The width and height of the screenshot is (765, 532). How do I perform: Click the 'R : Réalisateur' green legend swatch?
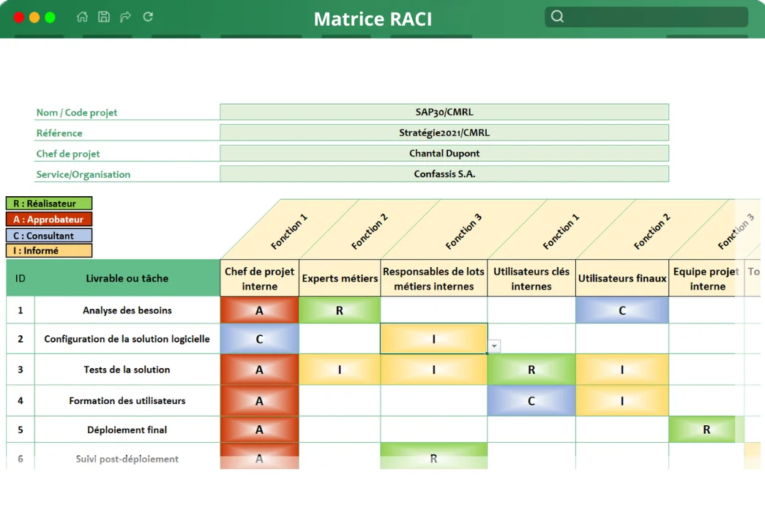point(48,203)
